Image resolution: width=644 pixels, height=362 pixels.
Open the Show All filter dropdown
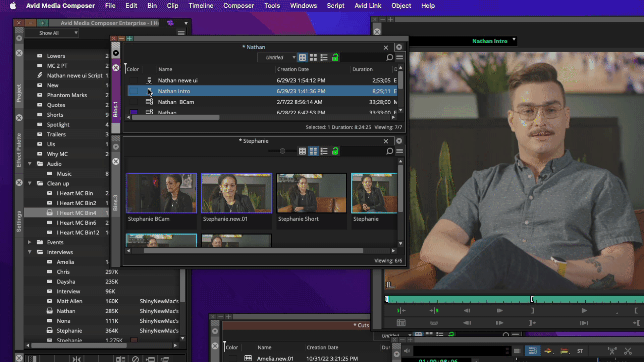click(51, 33)
